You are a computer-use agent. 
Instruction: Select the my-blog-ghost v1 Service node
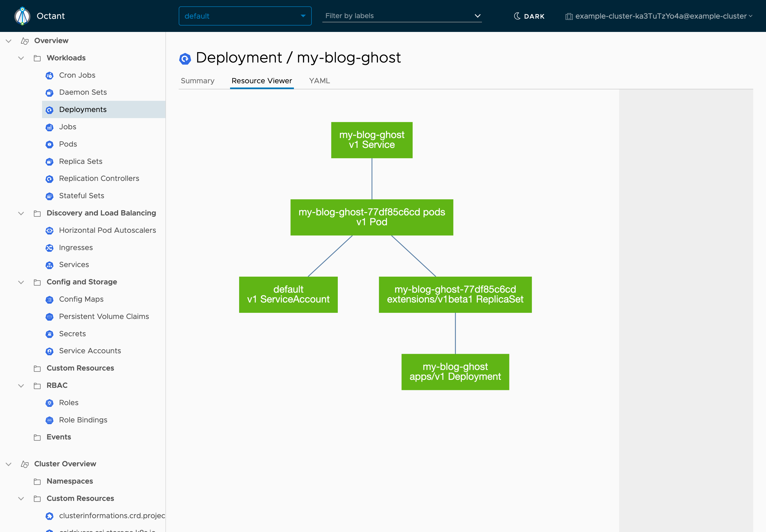tap(372, 140)
